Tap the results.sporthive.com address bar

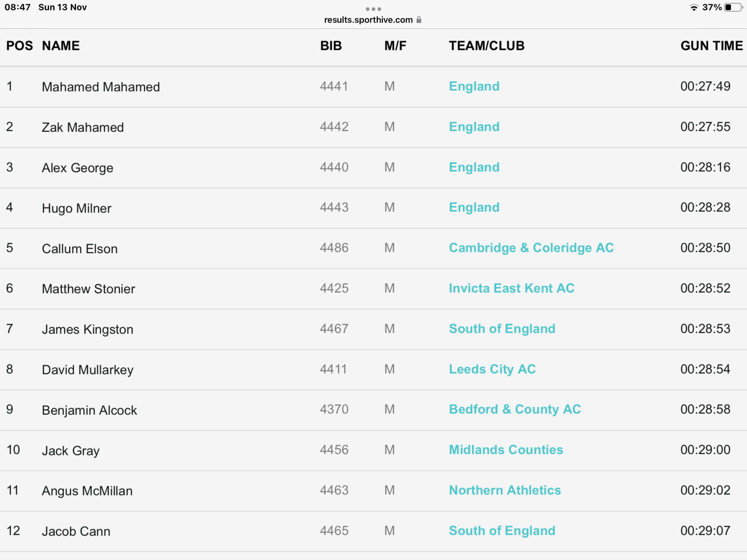click(x=368, y=20)
